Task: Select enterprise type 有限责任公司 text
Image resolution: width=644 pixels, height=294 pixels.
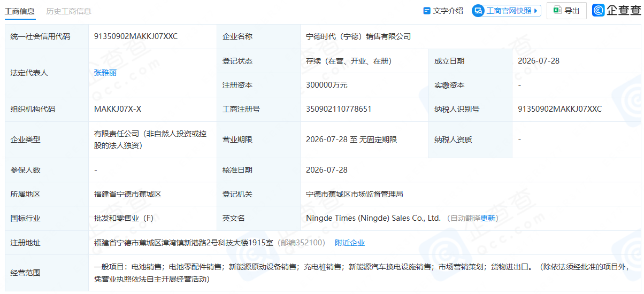Action: (x=150, y=140)
